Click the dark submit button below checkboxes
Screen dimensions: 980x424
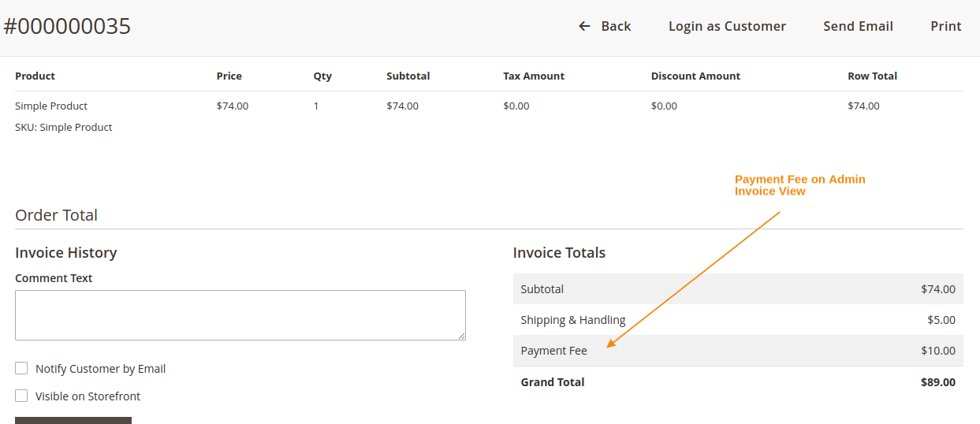[x=73, y=420]
